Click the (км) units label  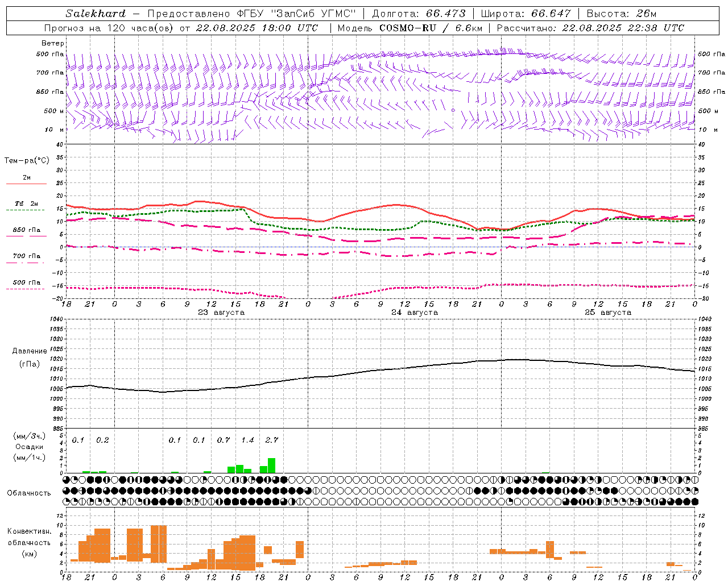30,554
